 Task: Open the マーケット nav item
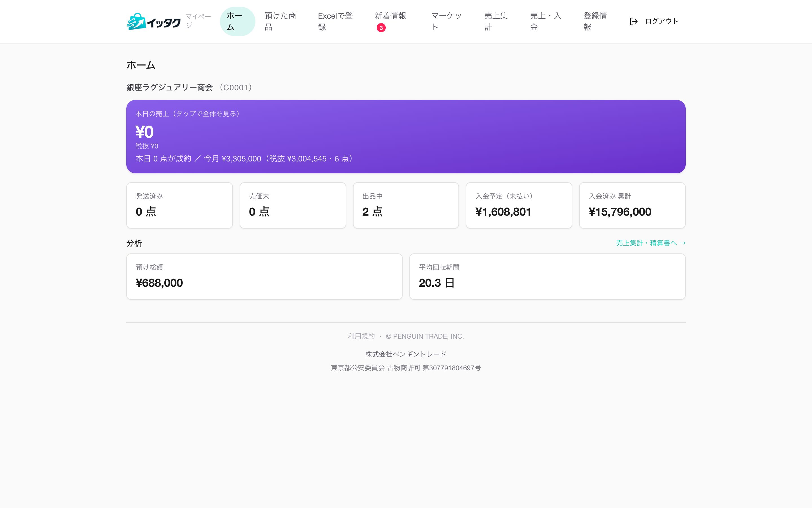pos(449,21)
